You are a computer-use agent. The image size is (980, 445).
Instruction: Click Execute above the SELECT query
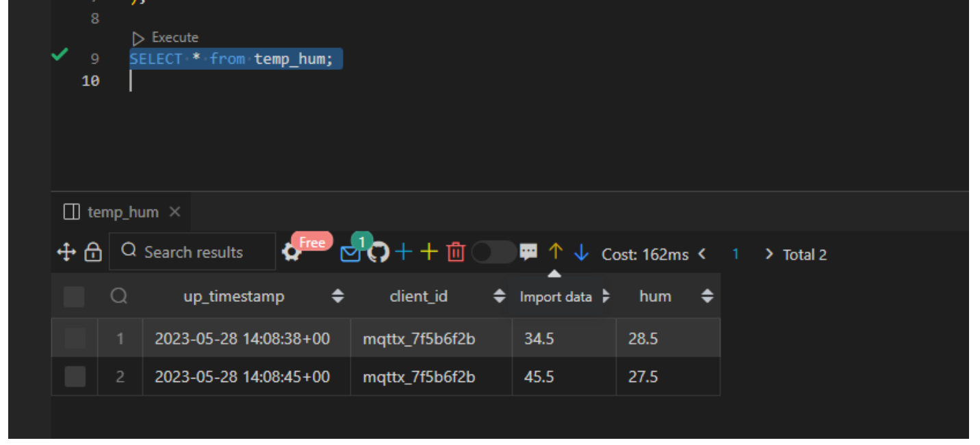tap(166, 38)
